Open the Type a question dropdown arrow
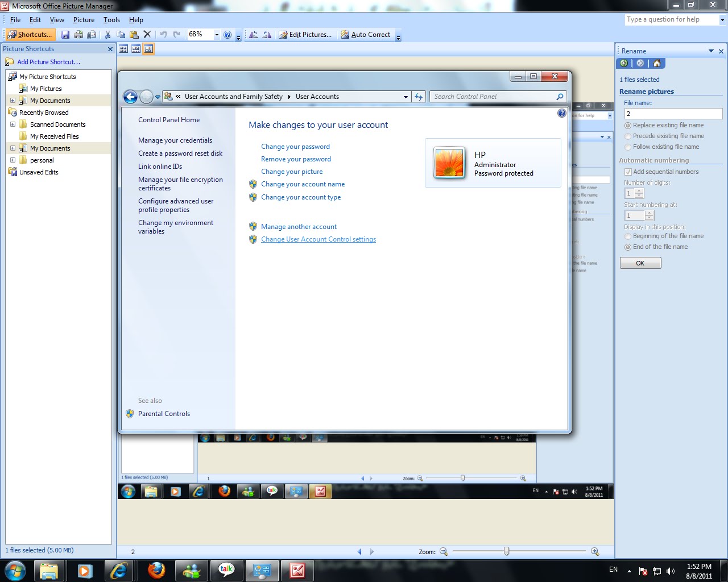 (722, 20)
